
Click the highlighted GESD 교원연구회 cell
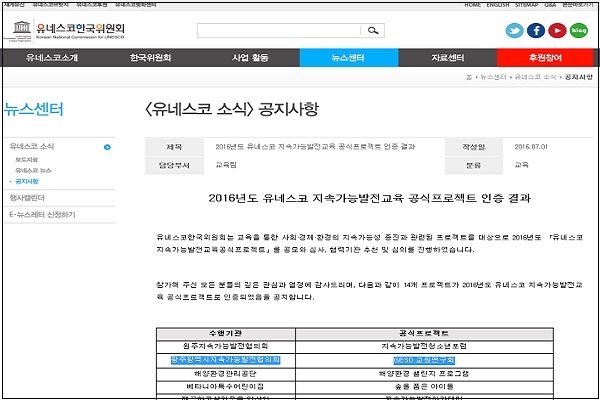[x=424, y=360]
